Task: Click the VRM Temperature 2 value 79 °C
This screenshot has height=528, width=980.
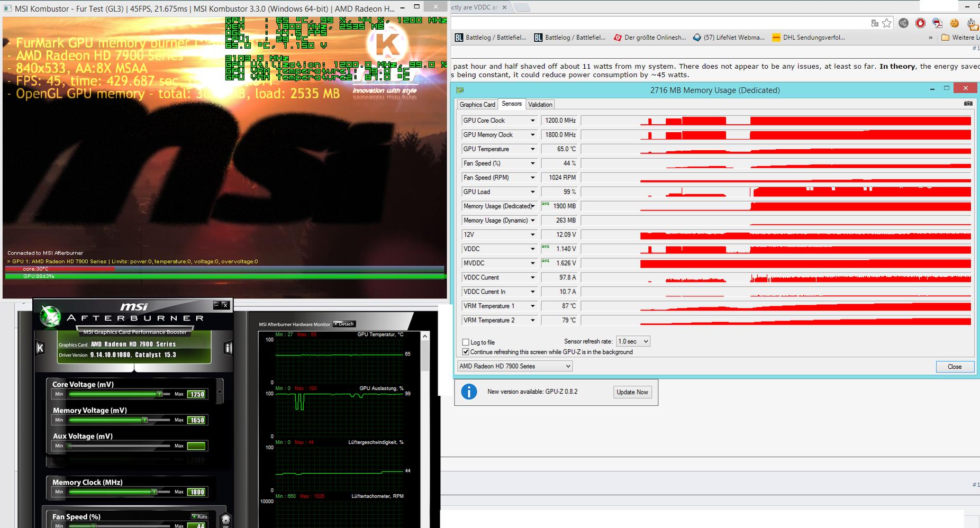Action: 559,321
